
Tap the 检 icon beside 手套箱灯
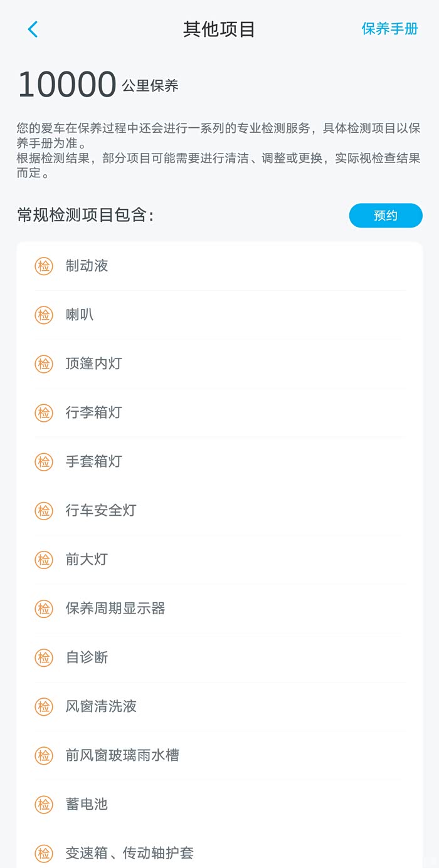pos(44,462)
